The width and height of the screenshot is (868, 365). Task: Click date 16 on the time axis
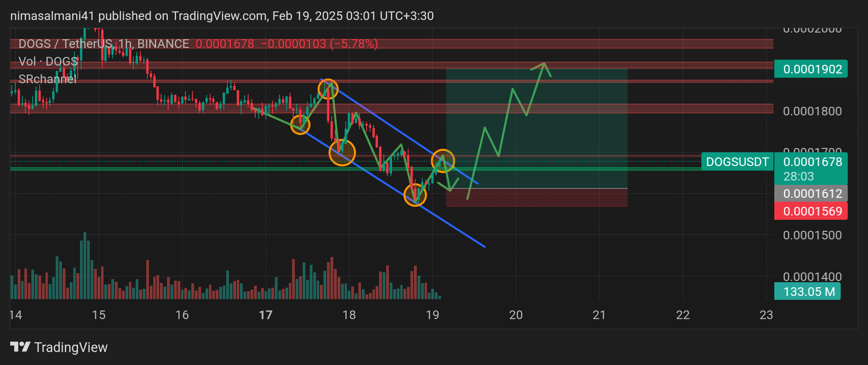coord(182,315)
